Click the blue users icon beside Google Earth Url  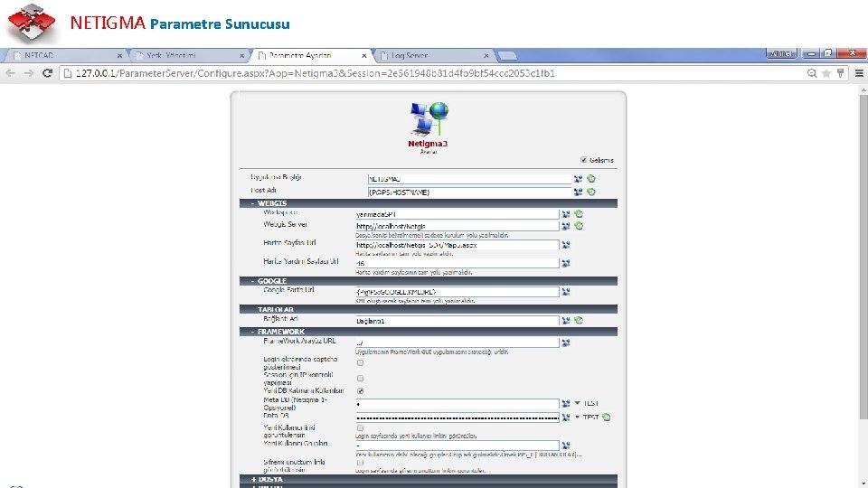(566, 292)
